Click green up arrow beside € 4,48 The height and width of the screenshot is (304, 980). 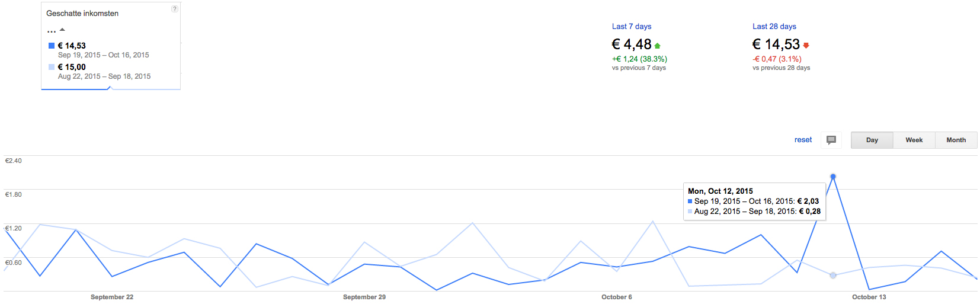pyautogui.click(x=658, y=46)
